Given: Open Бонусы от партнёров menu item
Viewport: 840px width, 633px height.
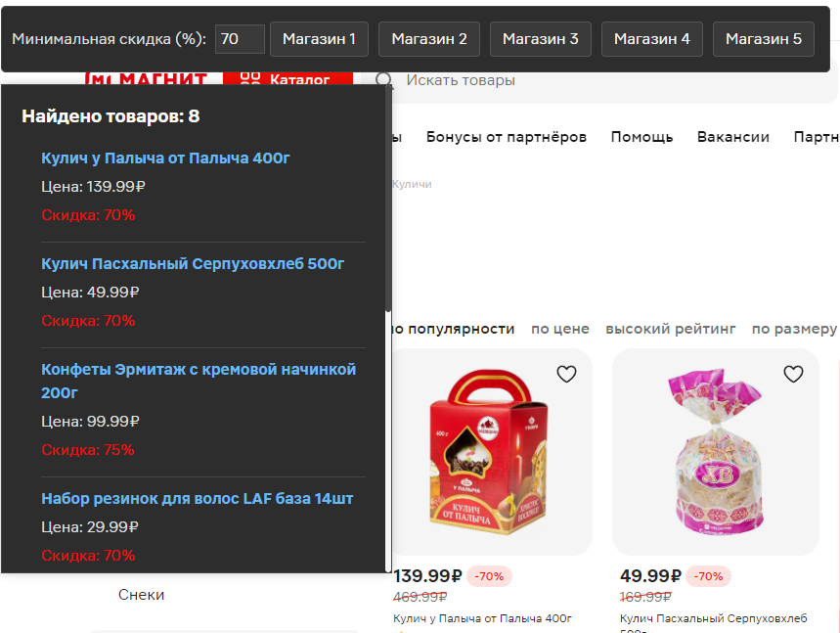Looking at the screenshot, I should click(x=507, y=137).
